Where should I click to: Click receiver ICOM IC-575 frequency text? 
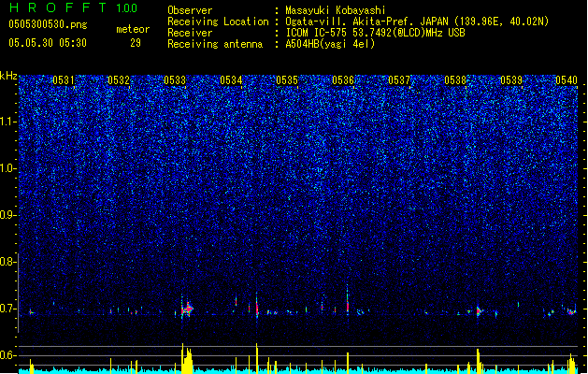pos(376,33)
